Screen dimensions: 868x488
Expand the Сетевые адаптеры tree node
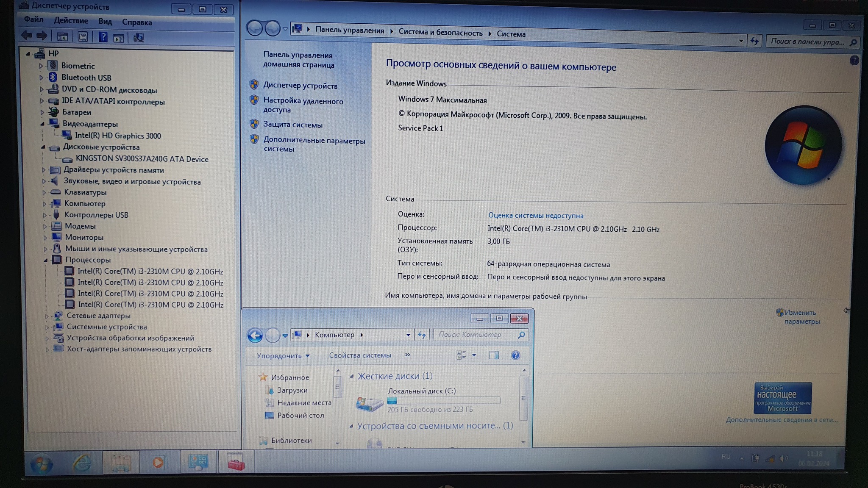tap(47, 316)
